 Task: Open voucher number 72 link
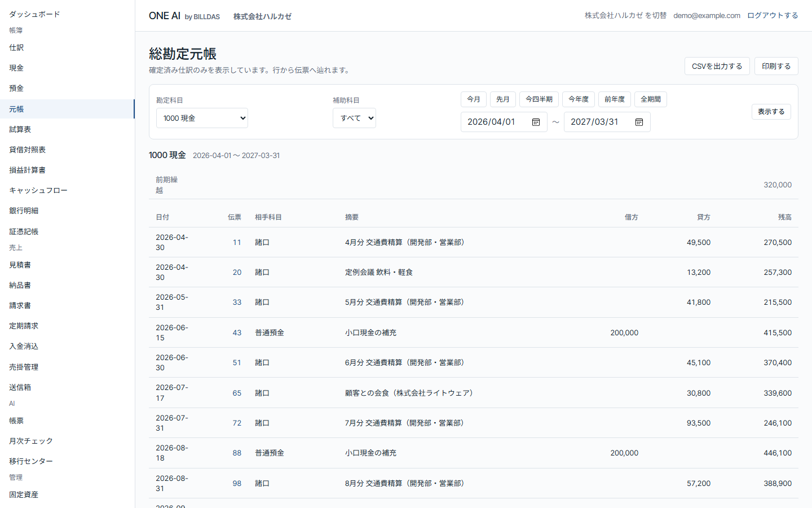pyautogui.click(x=237, y=423)
